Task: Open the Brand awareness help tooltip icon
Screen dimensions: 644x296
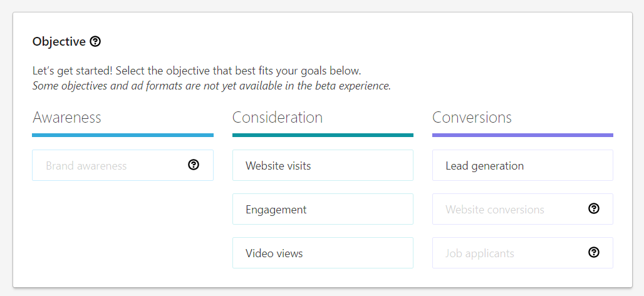Action: click(194, 165)
